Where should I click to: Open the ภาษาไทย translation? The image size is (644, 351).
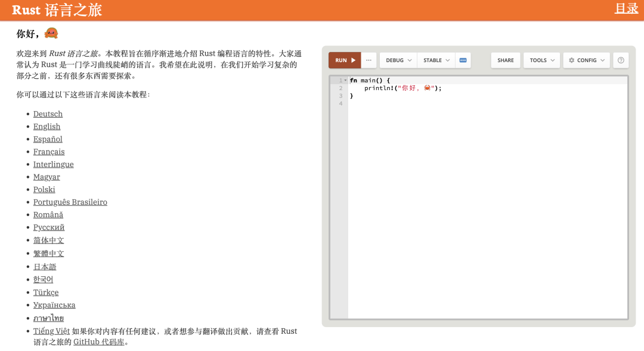(x=48, y=318)
